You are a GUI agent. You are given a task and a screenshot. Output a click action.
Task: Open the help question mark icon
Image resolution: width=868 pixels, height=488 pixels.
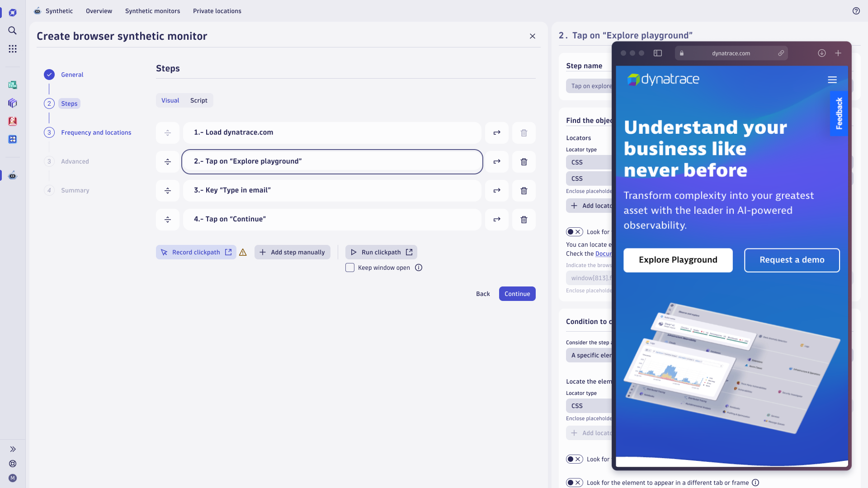point(856,11)
